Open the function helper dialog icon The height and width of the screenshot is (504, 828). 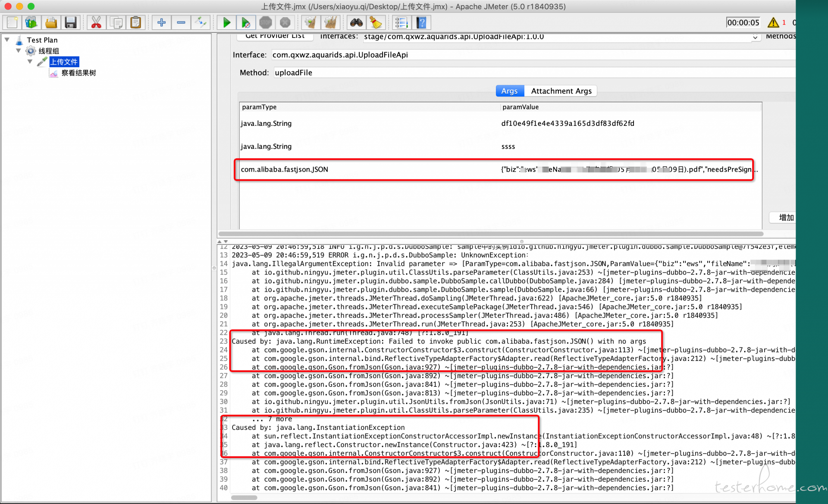click(x=401, y=22)
